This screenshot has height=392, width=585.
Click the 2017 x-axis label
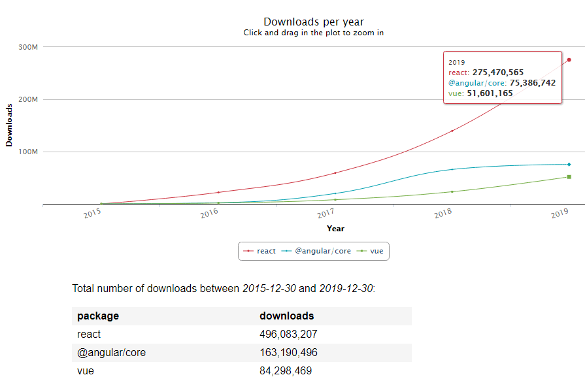pyautogui.click(x=326, y=214)
